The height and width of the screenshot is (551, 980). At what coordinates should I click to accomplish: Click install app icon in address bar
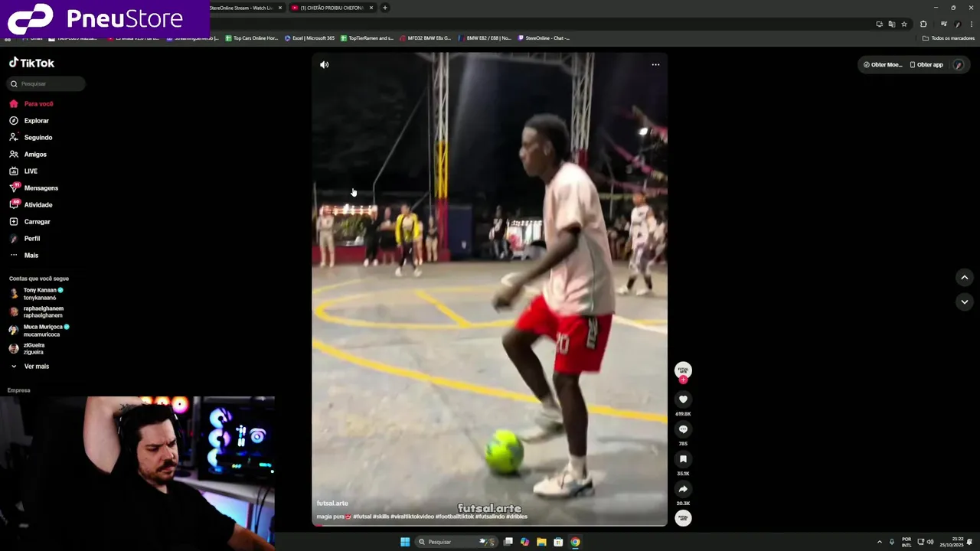pyautogui.click(x=879, y=24)
